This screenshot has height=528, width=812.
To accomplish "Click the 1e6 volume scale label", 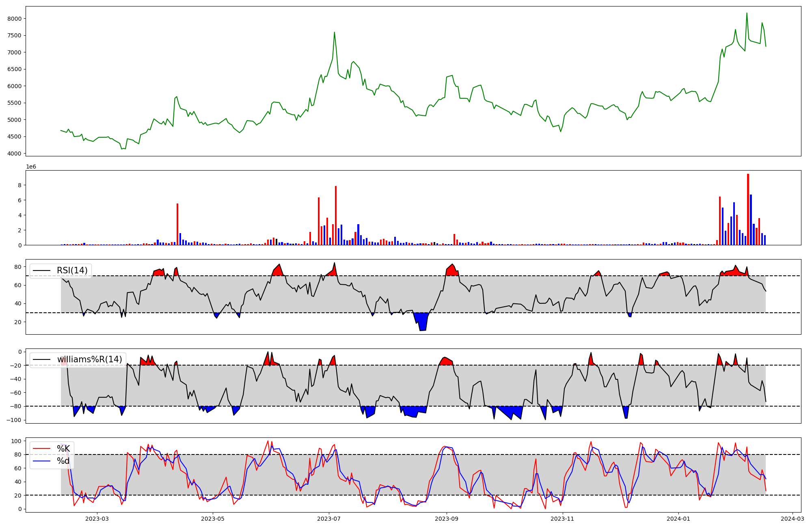I will pyautogui.click(x=31, y=167).
